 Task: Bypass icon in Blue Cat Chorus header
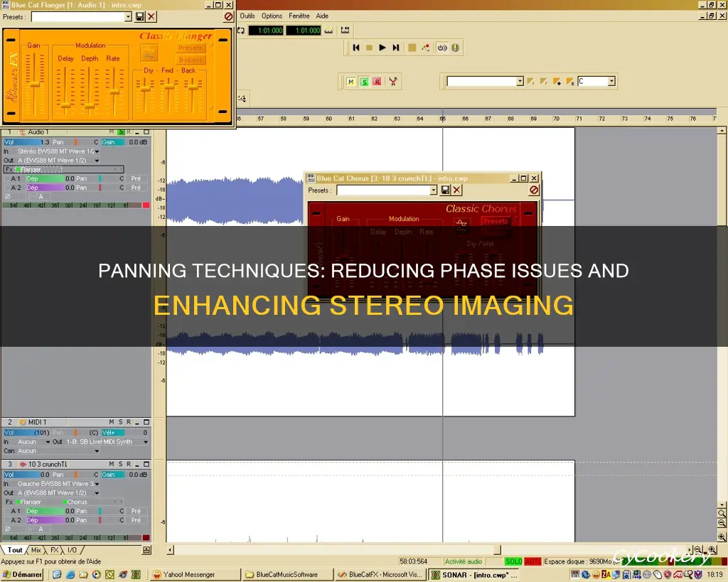pyautogui.click(x=534, y=190)
